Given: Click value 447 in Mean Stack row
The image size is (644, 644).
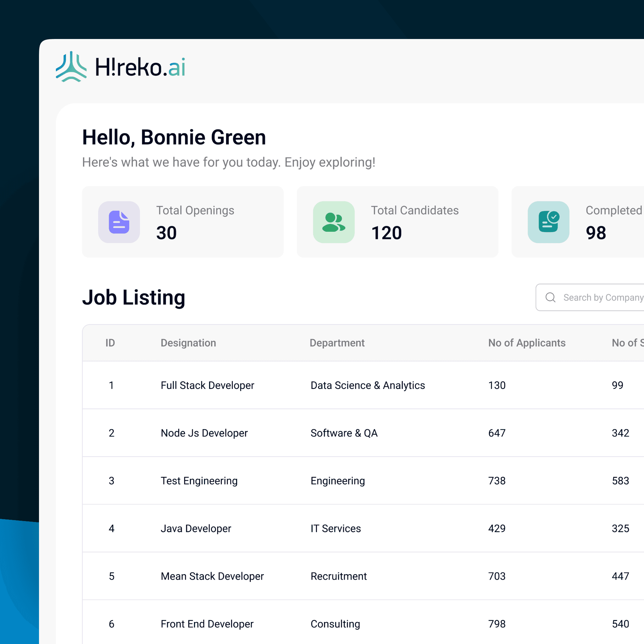Looking at the screenshot, I should pos(620,576).
